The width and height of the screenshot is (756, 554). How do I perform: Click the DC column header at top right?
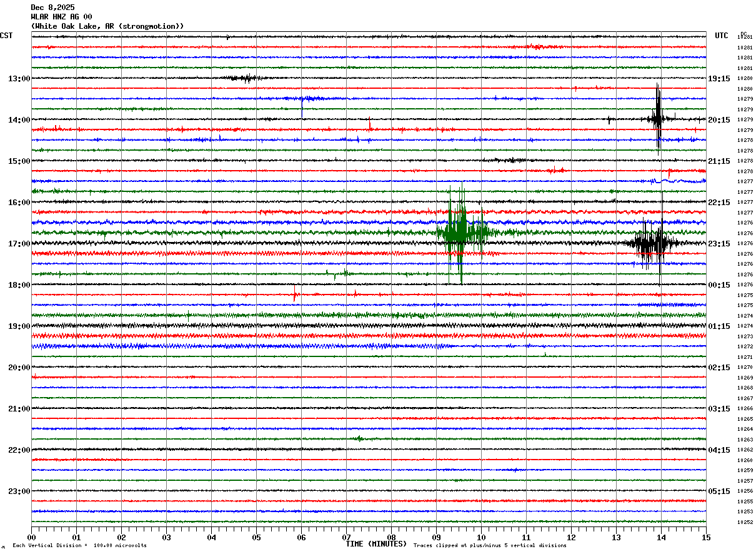pyautogui.click(x=744, y=33)
